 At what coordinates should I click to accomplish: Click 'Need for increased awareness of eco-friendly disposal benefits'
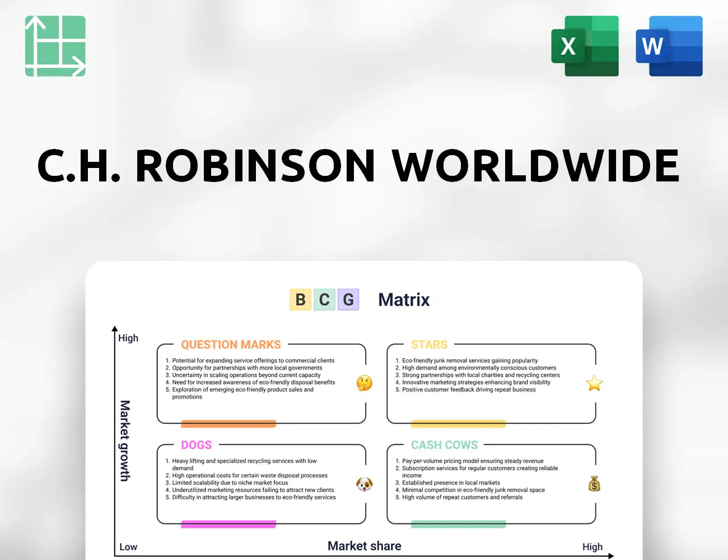pyautogui.click(x=254, y=382)
